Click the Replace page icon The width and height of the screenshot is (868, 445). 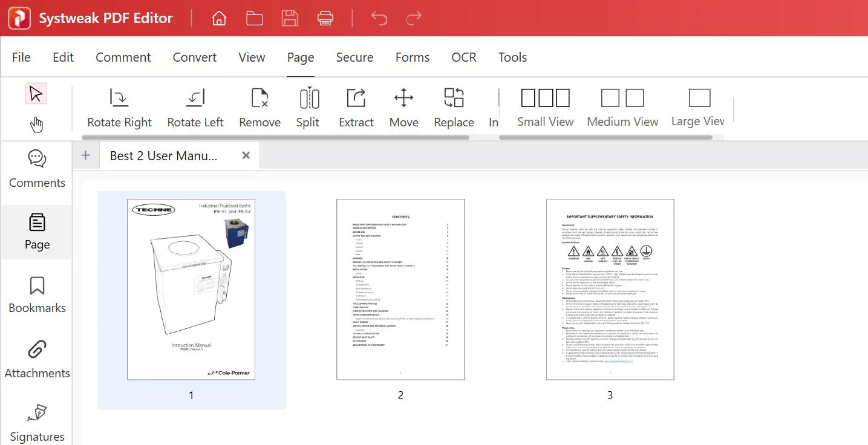[454, 99]
